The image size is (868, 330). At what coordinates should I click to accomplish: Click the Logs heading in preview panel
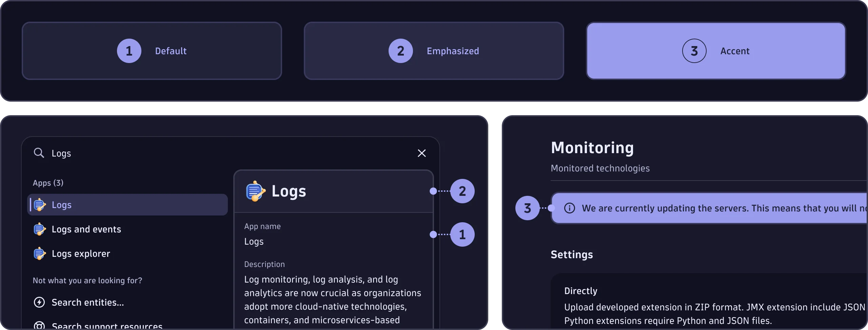pyautogui.click(x=289, y=191)
